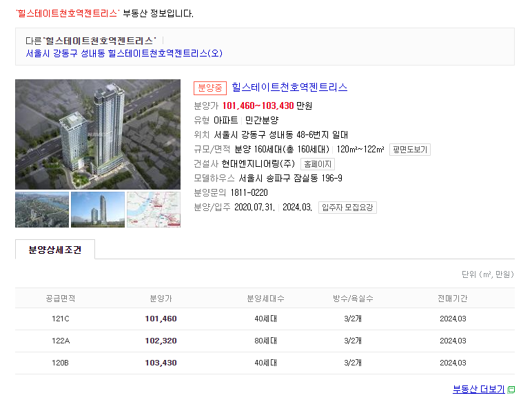Click the 평면도보기 button
The image size is (532, 402).
[x=410, y=150]
